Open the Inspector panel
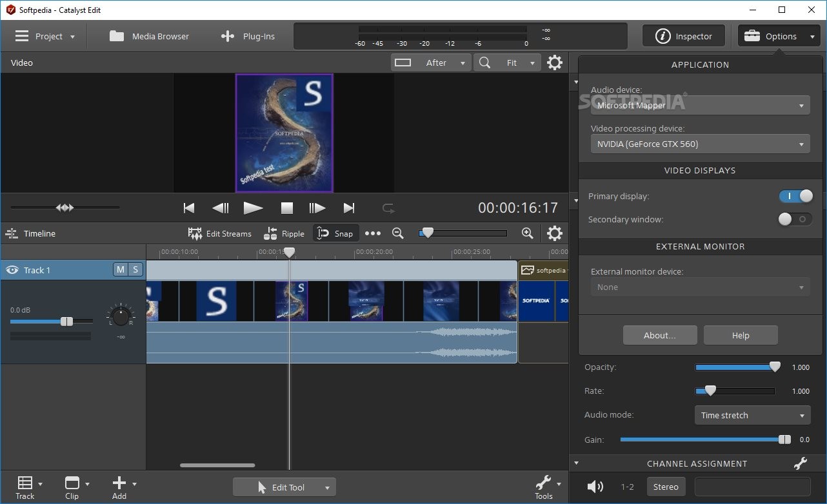The image size is (827, 504). (x=684, y=36)
